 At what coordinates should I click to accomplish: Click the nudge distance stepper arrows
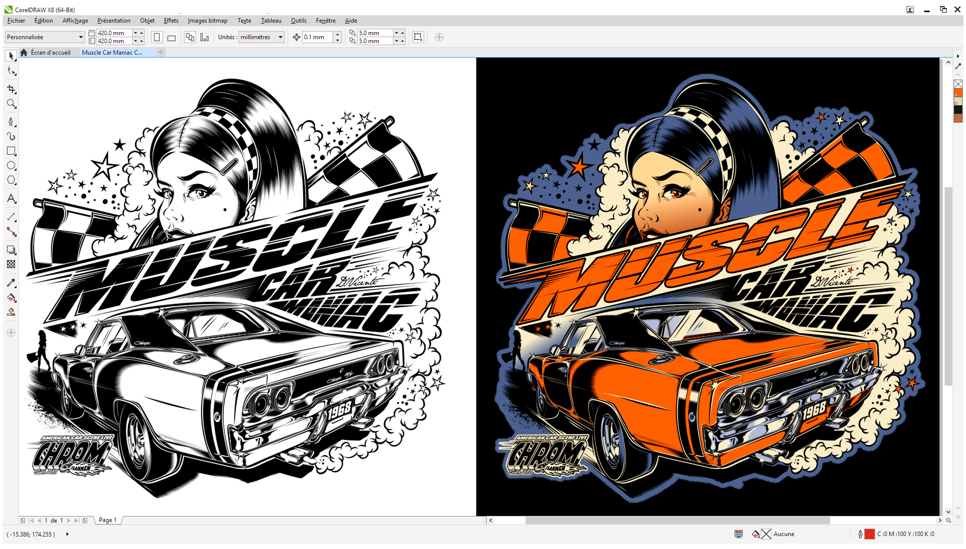click(338, 37)
